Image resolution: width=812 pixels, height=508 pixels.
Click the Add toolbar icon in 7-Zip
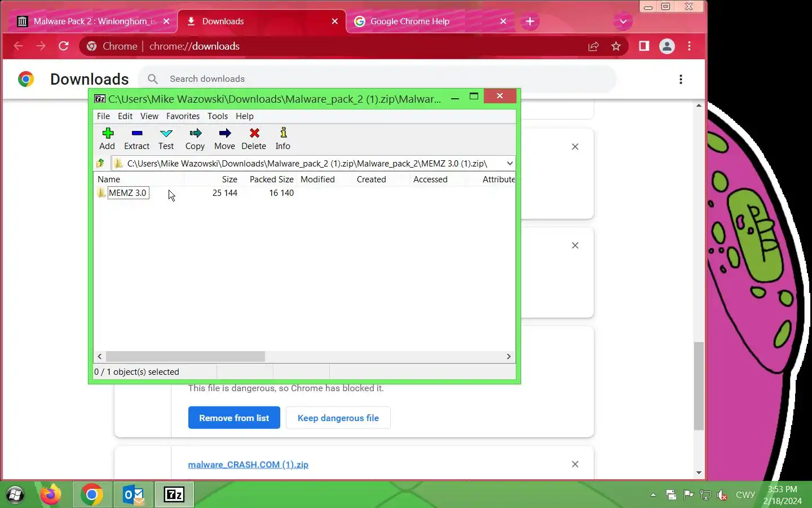(x=107, y=138)
